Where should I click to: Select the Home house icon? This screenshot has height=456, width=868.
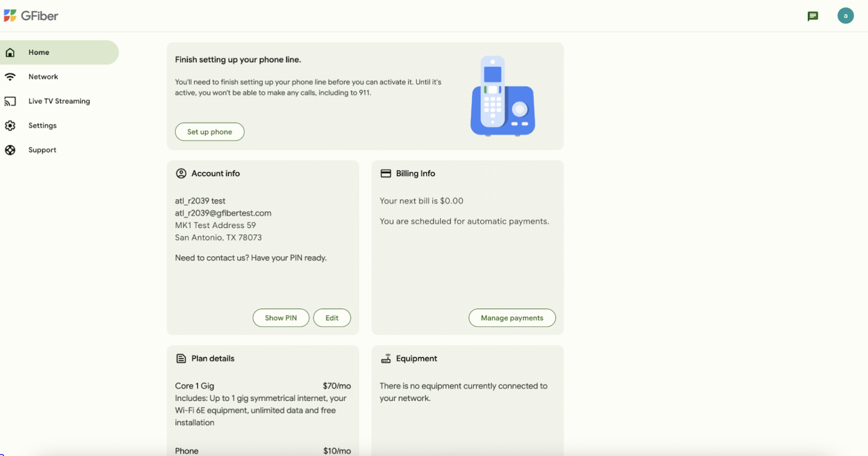point(10,52)
